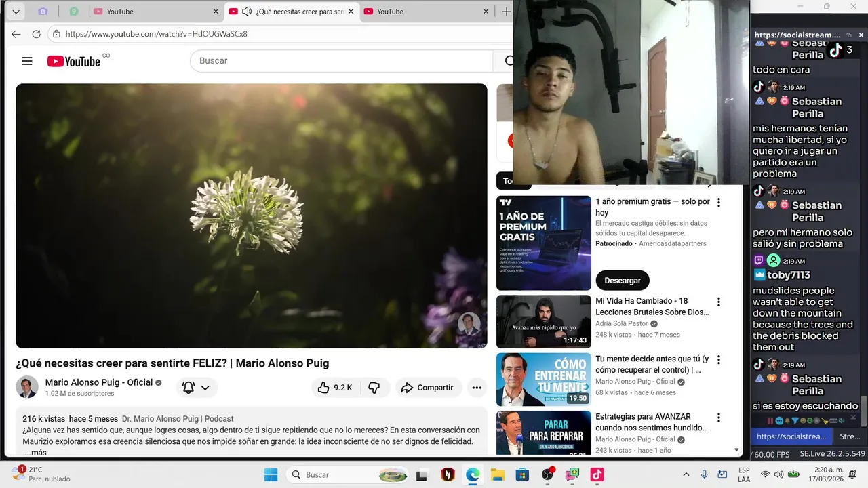The height and width of the screenshot is (488, 868).
Task: Dislike the video with thumbs down
Action: coord(374,388)
